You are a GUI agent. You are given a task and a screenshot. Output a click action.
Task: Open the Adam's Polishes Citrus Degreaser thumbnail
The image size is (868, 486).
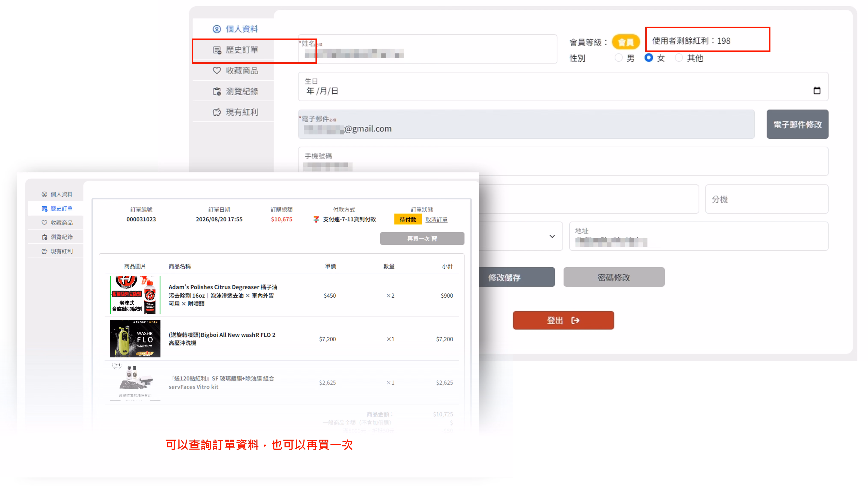tap(135, 295)
